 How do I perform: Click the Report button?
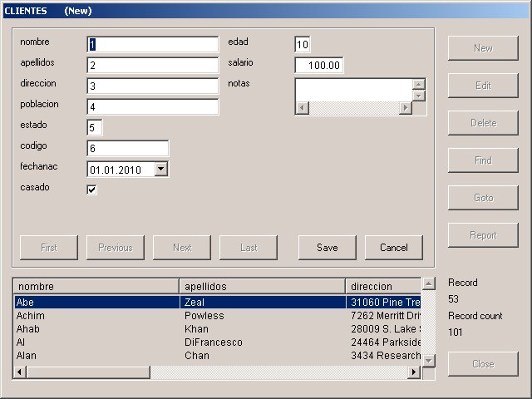[483, 235]
